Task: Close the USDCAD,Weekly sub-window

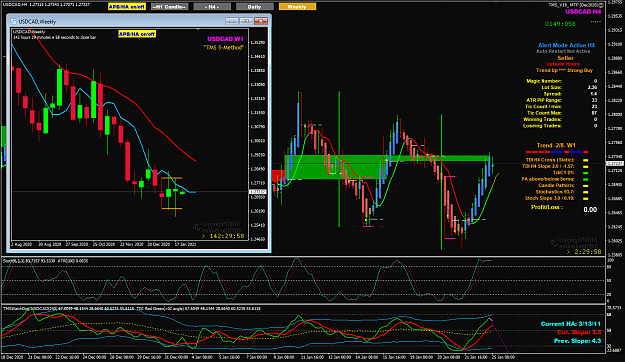Action: point(261,21)
